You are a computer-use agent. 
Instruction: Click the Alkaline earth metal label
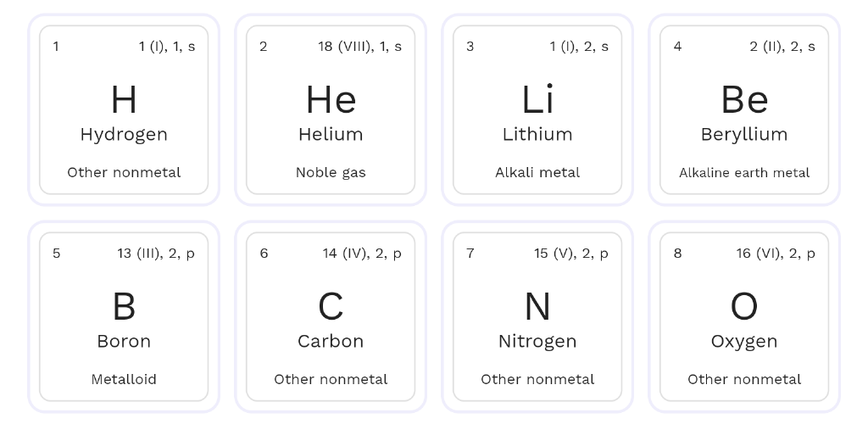pos(744,172)
